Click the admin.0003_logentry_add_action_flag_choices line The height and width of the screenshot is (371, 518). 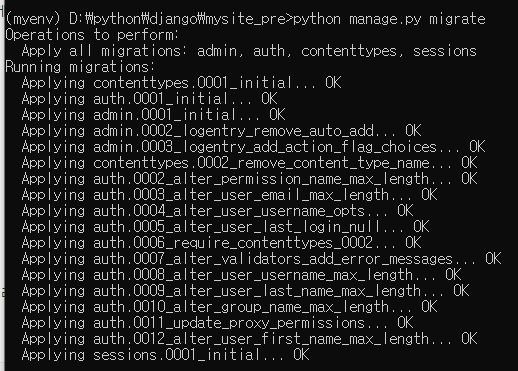pos(253,147)
